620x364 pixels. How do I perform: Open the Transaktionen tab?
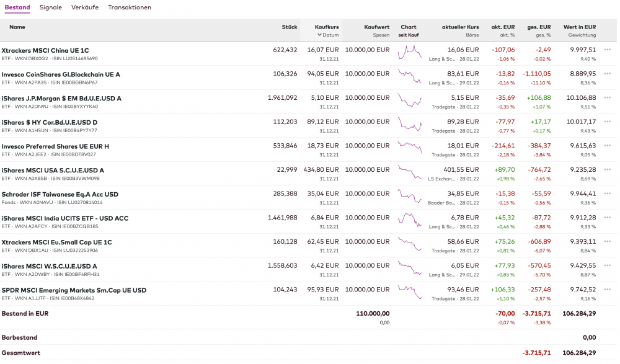click(x=129, y=7)
